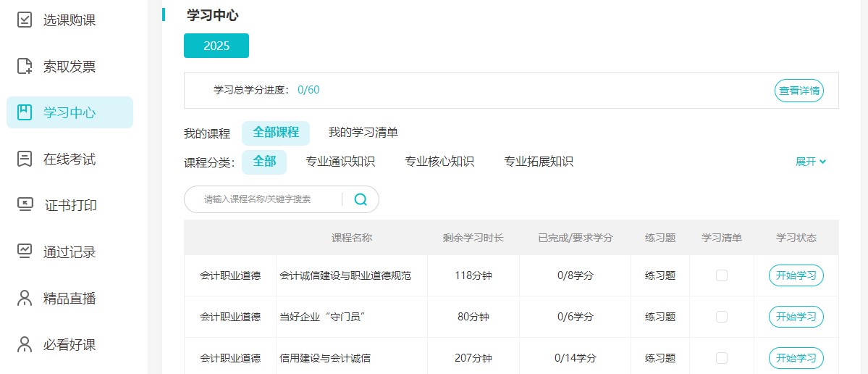Toggle 学习清单 checkbox for 信用建设与会计诚信

click(722, 358)
